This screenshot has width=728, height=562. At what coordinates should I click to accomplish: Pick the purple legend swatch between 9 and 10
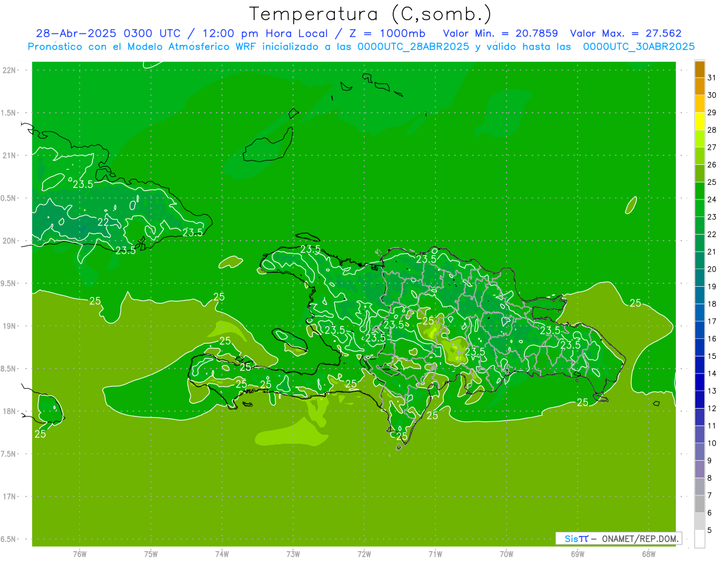(699, 452)
